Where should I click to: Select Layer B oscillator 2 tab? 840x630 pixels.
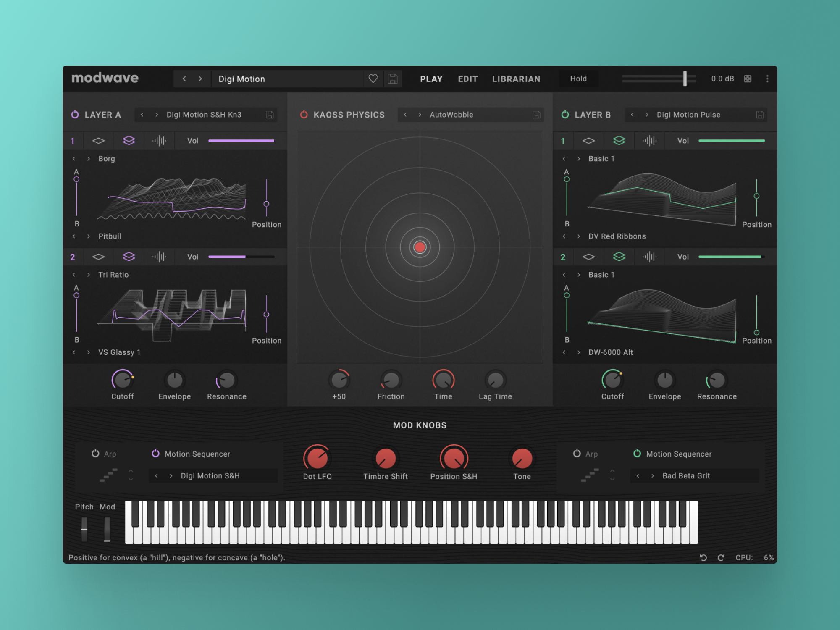[563, 257]
